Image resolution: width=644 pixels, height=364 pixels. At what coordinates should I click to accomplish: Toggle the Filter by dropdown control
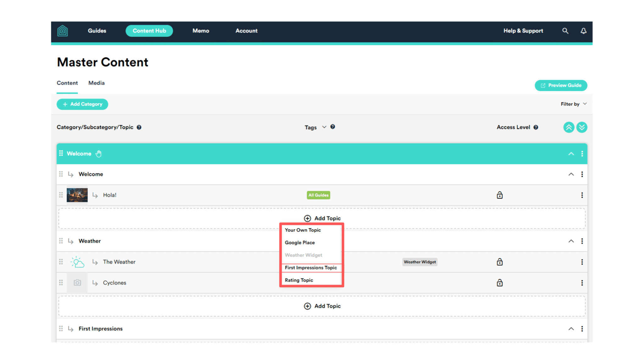click(x=574, y=104)
